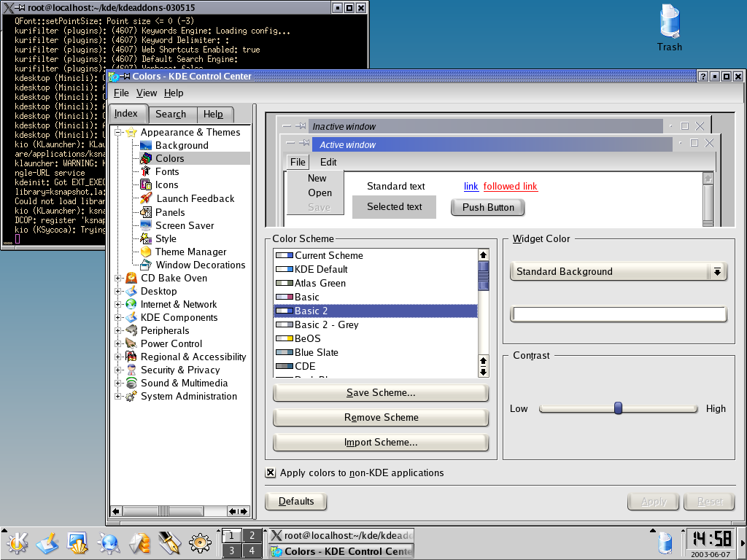The image size is (747, 560).
Task: Click the Regional & Accessibility icon
Action: [131, 357]
